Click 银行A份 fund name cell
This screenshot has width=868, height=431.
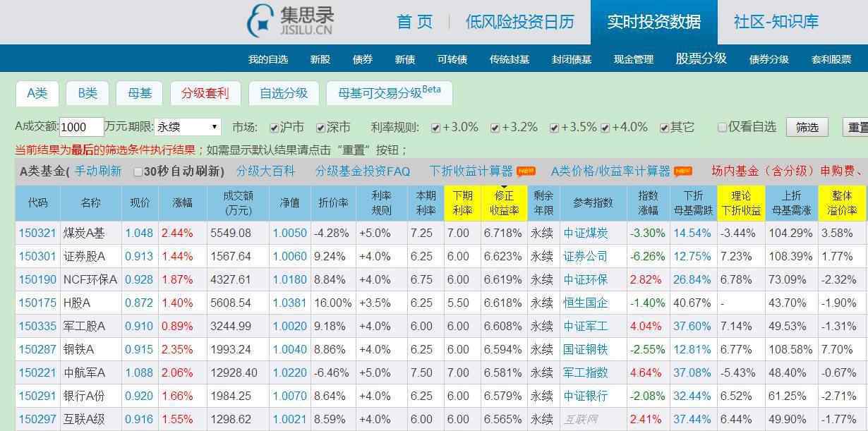pyautogui.click(x=91, y=396)
